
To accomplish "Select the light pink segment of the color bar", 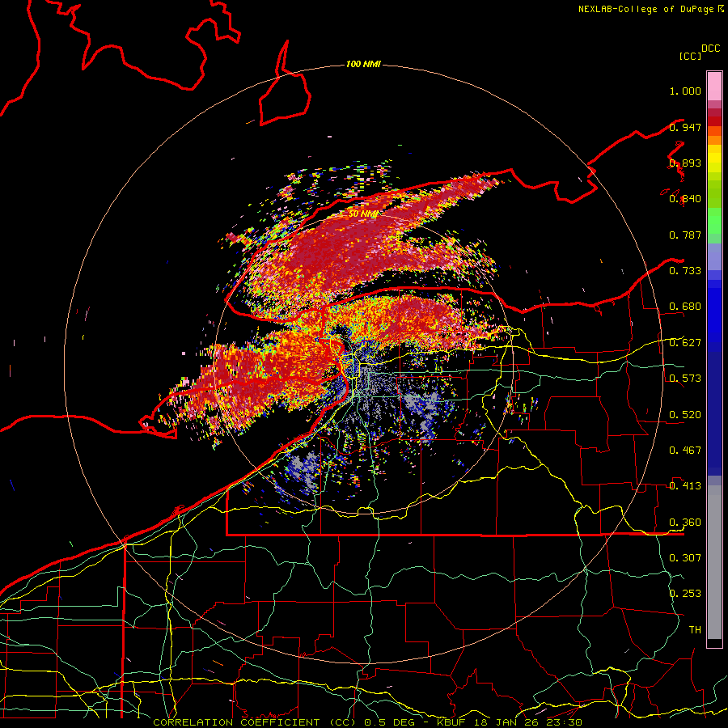I will point(714,87).
